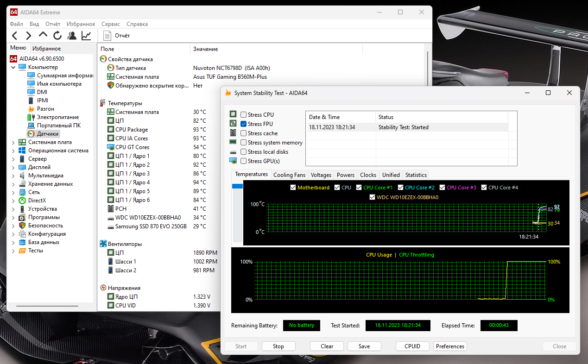
Task: Click the blue graph scale slider
Action: pyautogui.click(x=237, y=186)
